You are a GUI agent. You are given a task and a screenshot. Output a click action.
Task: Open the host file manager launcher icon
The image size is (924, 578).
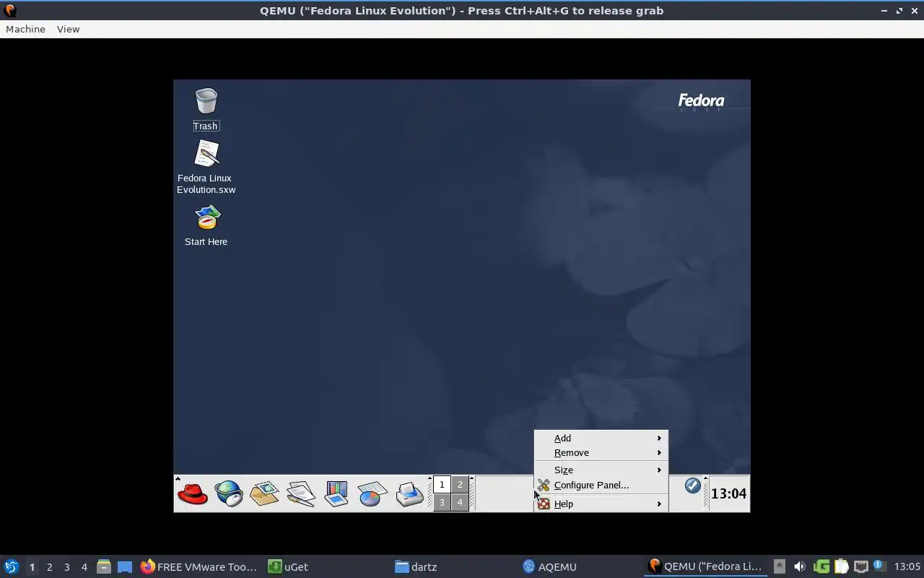(104, 566)
